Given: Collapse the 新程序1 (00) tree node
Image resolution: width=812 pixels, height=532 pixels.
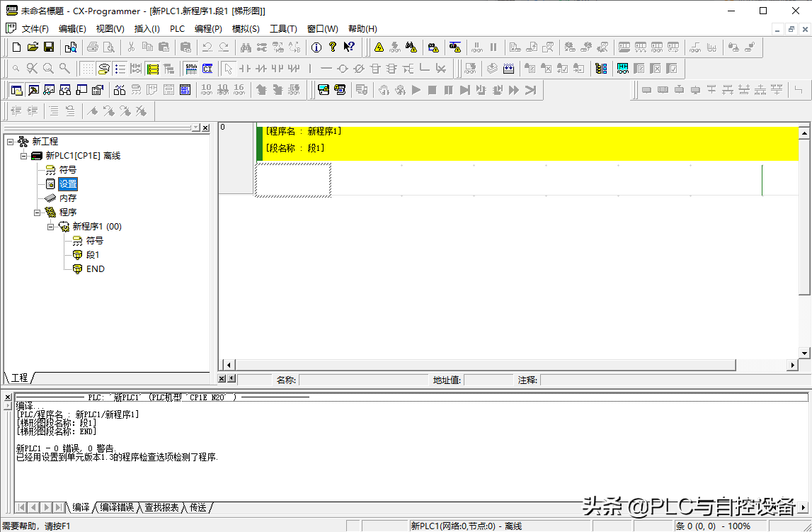Looking at the screenshot, I should coord(50,227).
